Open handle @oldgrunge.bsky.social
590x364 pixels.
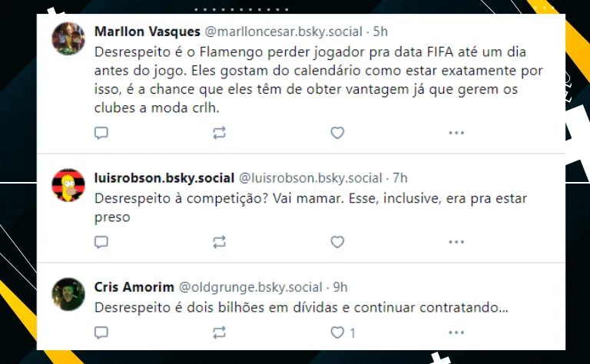tap(250, 287)
